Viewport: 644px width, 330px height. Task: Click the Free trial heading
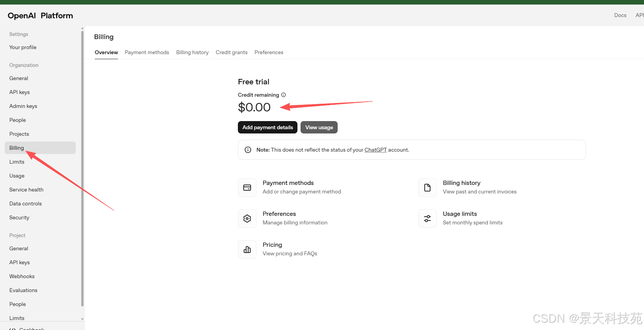click(x=253, y=82)
